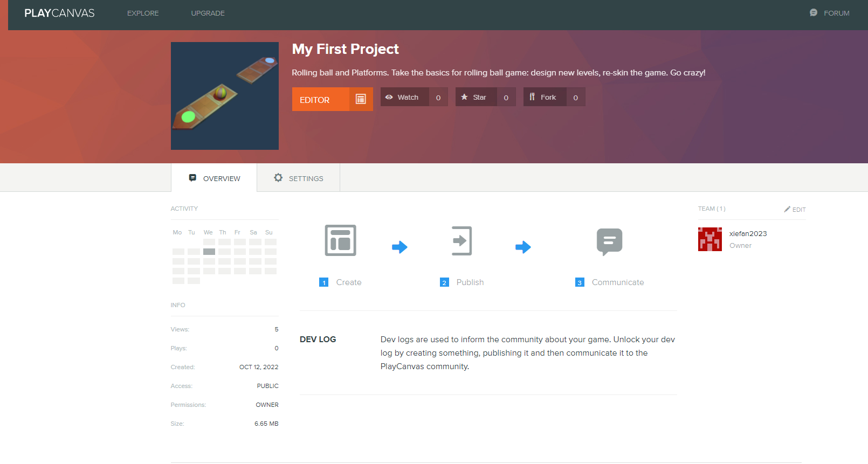This screenshot has width=868, height=464.
Task: Click the gear icon on the Settings tab
Action: pyautogui.click(x=278, y=178)
